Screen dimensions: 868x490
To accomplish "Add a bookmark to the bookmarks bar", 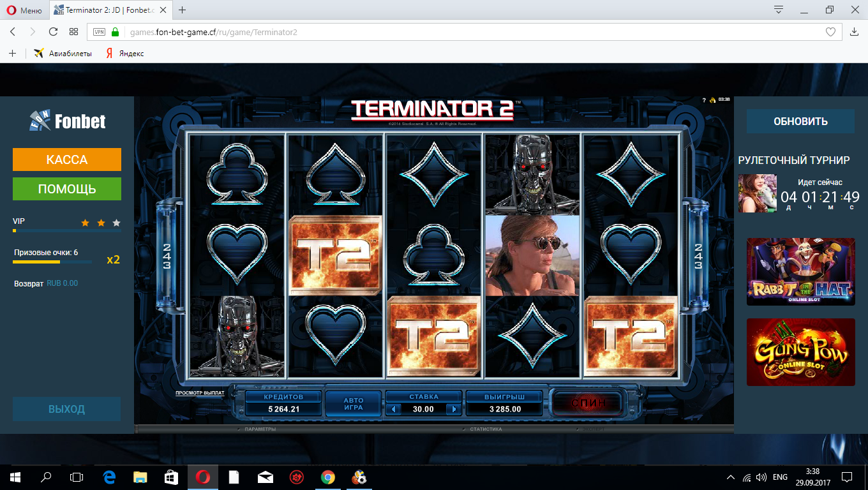I will [12, 54].
